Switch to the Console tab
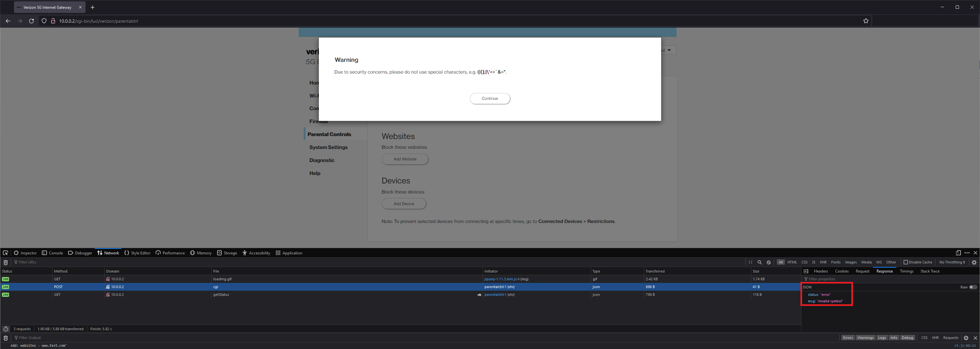 pos(52,253)
